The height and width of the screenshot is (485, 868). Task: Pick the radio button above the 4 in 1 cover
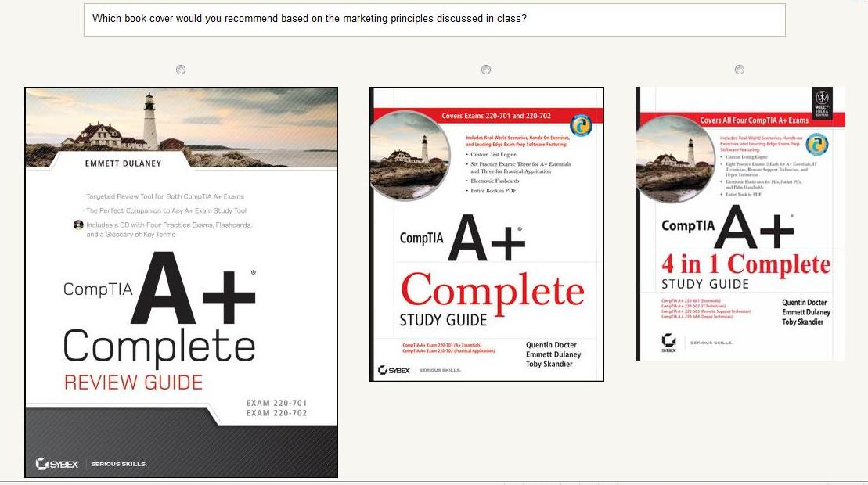click(x=740, y=70)
